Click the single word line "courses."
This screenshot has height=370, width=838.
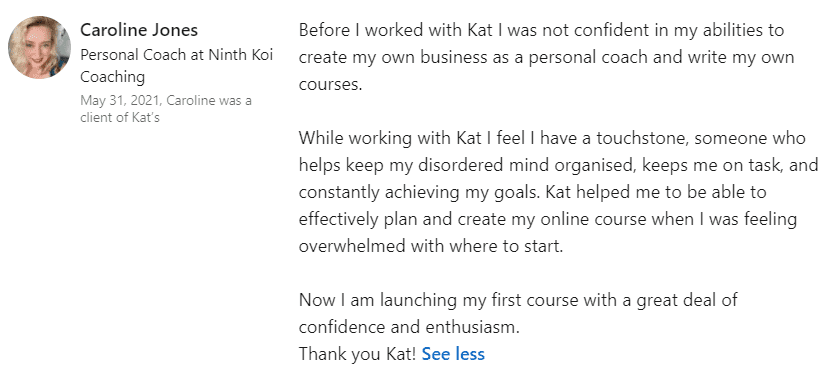click(330, 84)
